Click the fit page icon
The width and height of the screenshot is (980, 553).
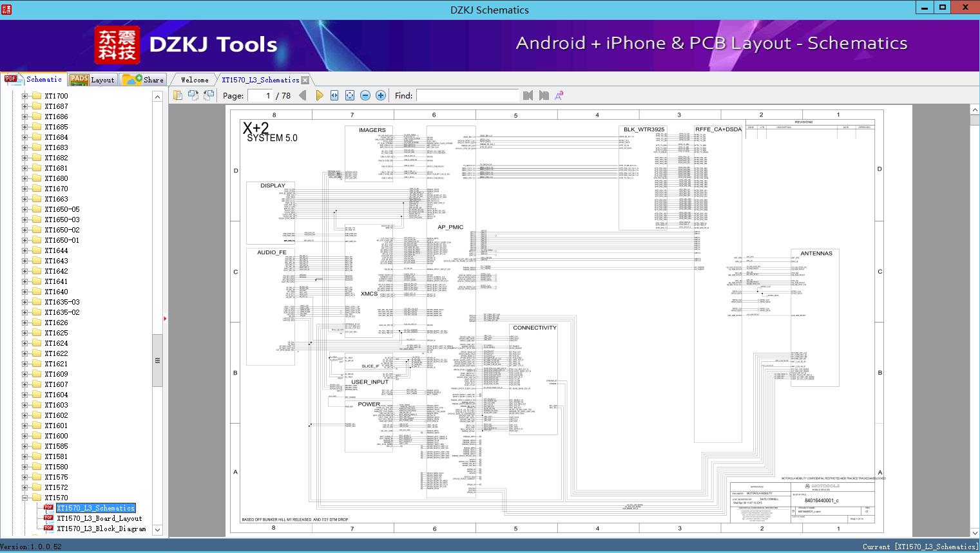[x=350, y=95]
